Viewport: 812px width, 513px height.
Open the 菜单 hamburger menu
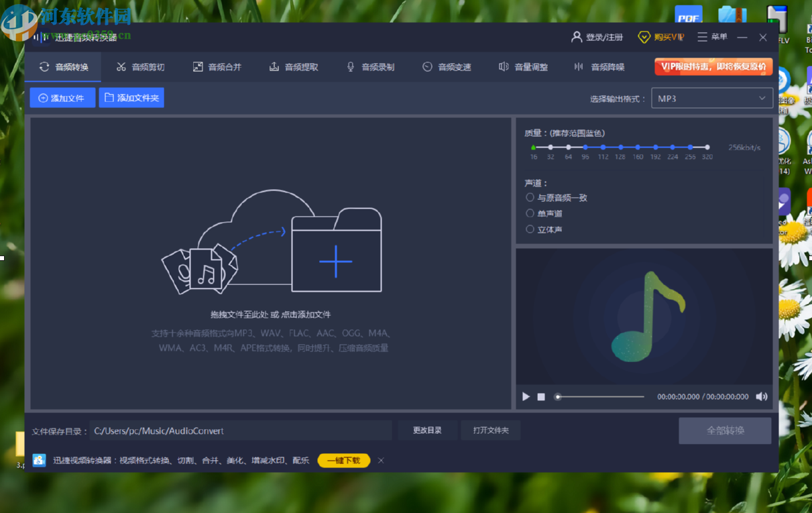(702, 38)
